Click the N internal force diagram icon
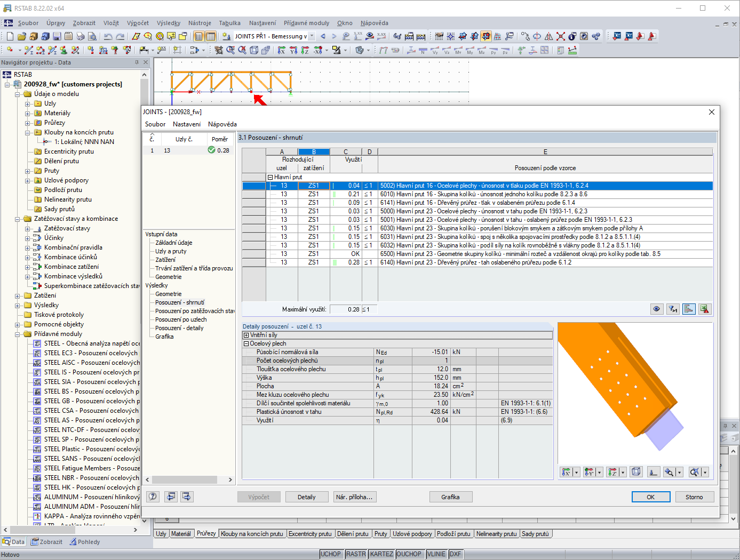740x560 pixels. [423, 50]
